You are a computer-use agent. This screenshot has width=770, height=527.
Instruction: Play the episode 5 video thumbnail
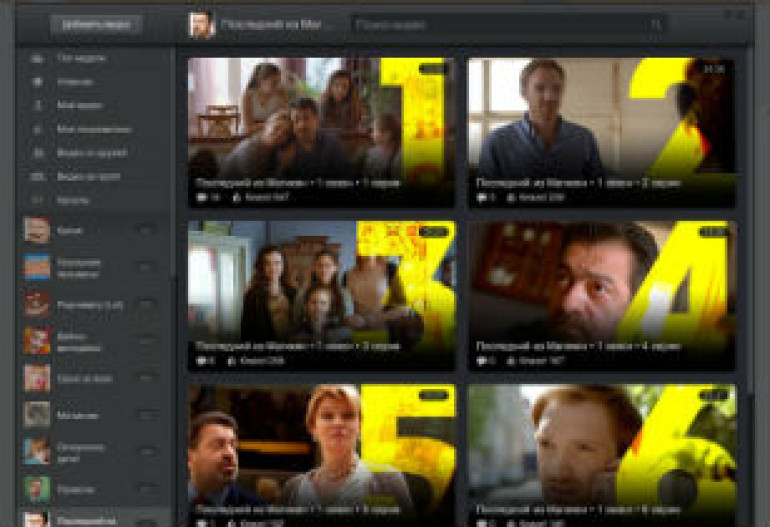(x=321, y=455)
